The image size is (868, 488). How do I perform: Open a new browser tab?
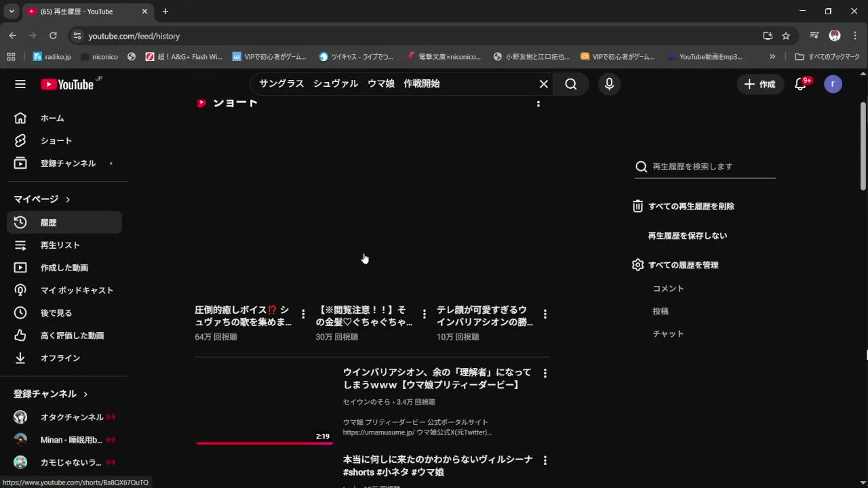[165, 12]
